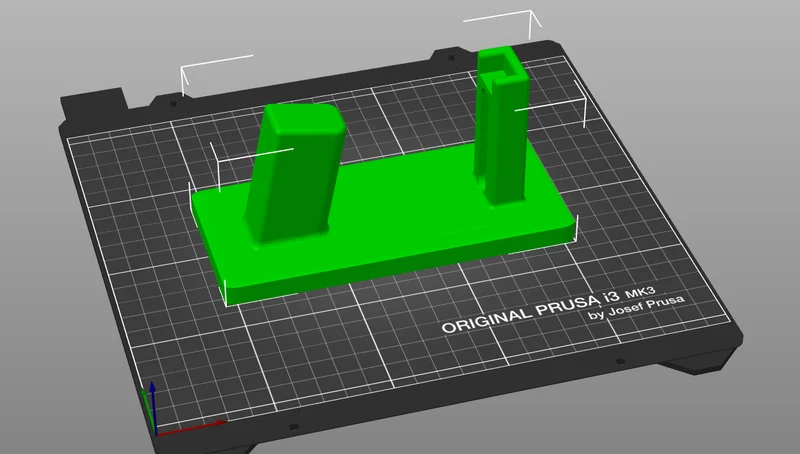Click the notch opening atop the slotted post
The height and width of the screenshot is (454, 800).
click(506, 64)
